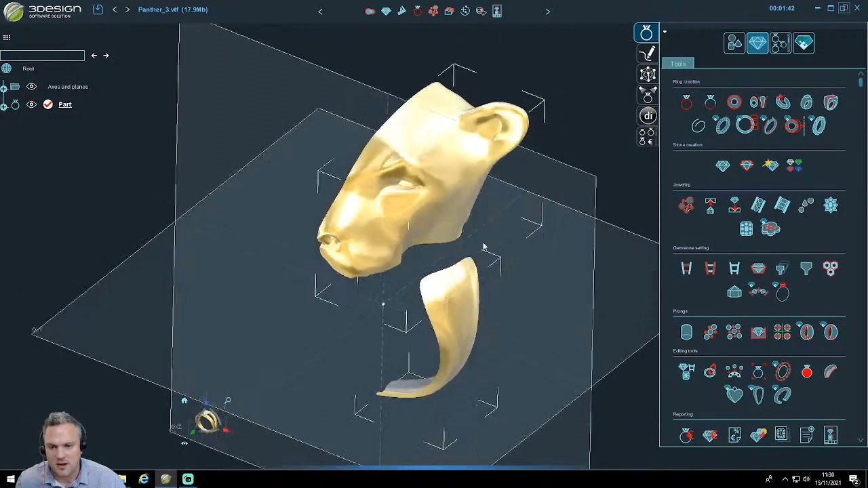
Task: Select the plain oval wire ring tool
Action: click(x=698, y=125)
